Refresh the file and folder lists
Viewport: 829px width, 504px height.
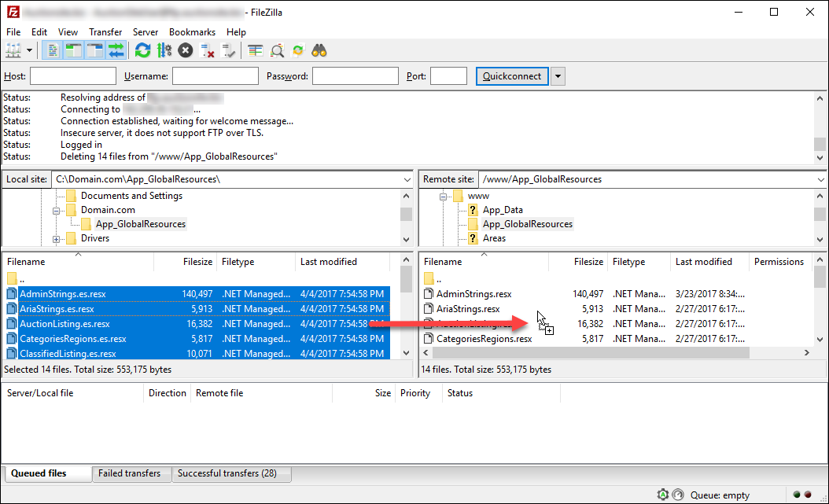click(x=142, y=51)
